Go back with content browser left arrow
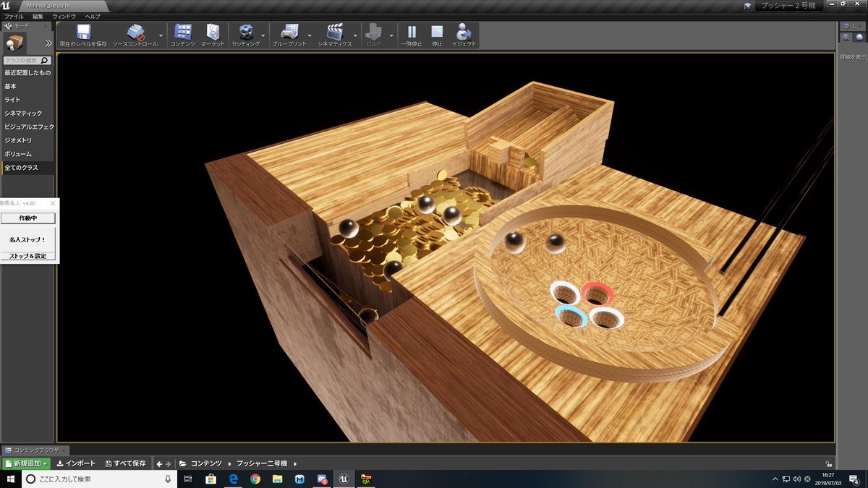Viewport: 868px width, 488px height. tap(159, 463)
